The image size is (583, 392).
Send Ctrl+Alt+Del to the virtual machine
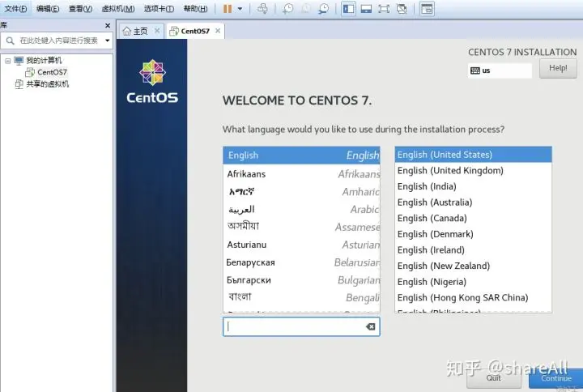click(262, 9)
